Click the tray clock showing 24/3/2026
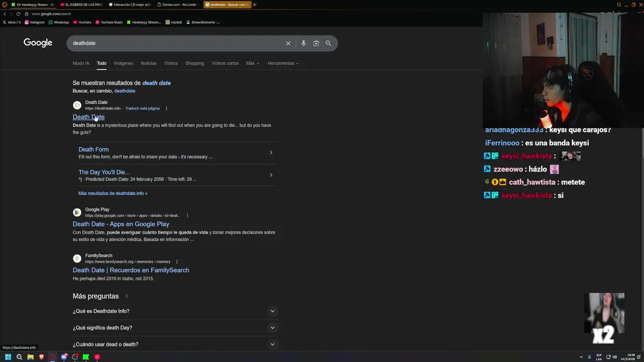 pos(627,357)
